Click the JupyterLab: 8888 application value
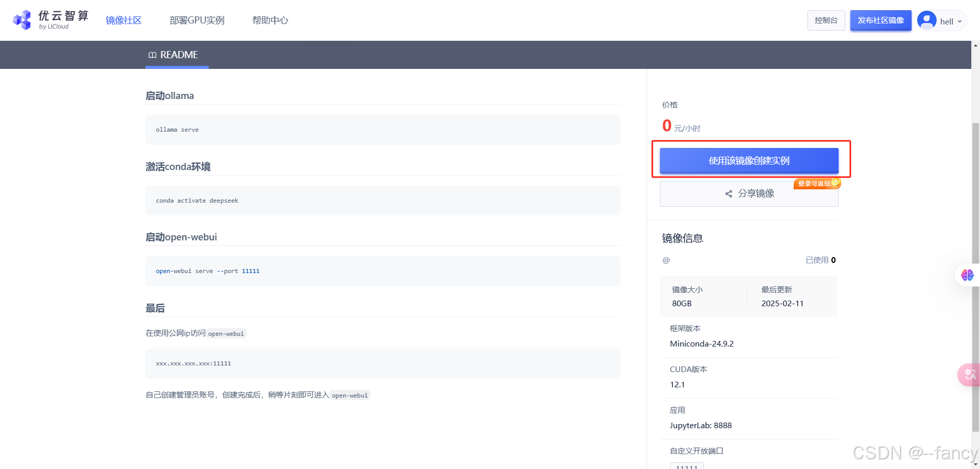This screenshot has width=980, height=469. (701, 426)
